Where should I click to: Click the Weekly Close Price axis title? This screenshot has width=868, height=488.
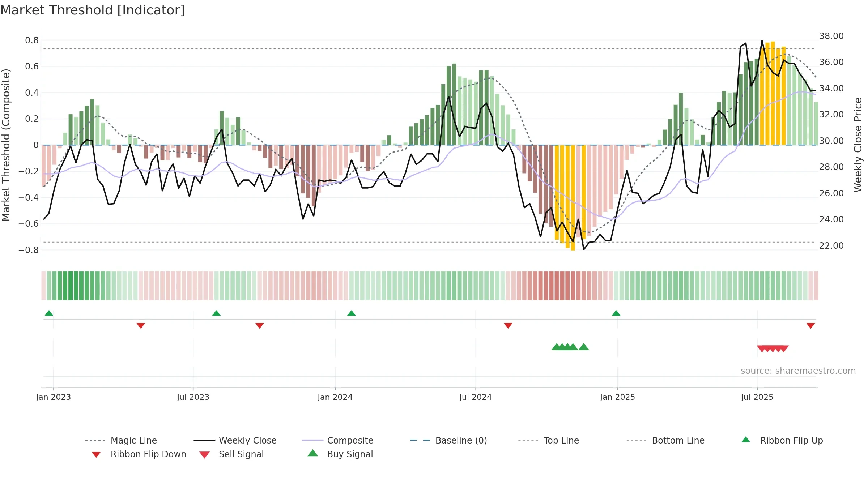pos(858,145)
